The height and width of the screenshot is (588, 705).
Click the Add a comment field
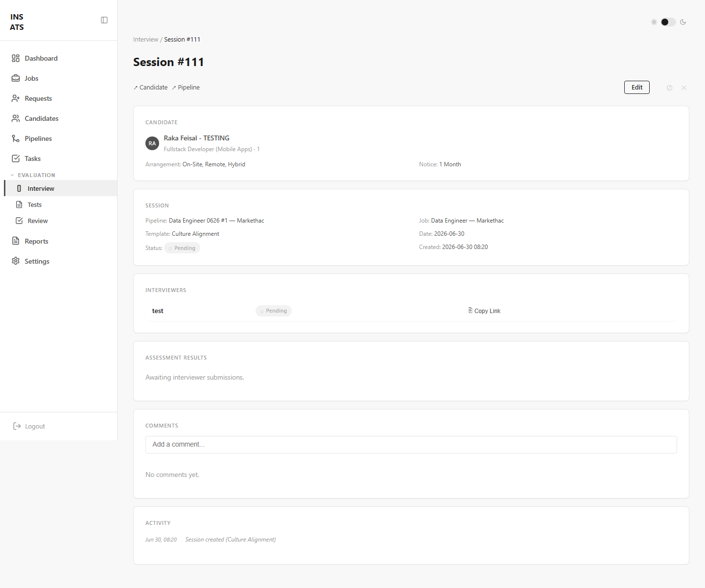click(x=411, y=445)
